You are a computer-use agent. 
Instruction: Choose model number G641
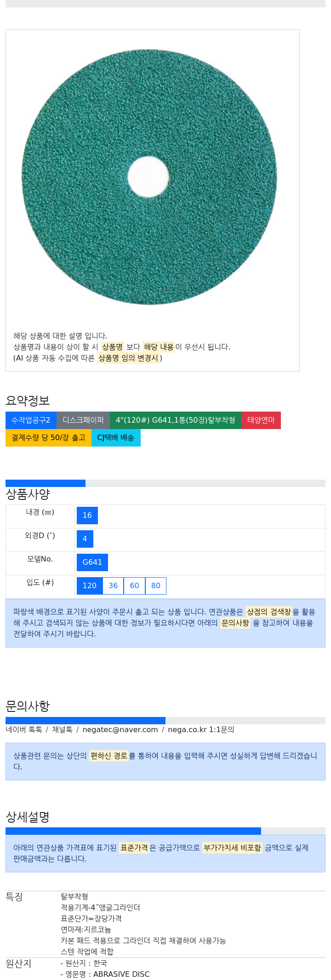92,562
